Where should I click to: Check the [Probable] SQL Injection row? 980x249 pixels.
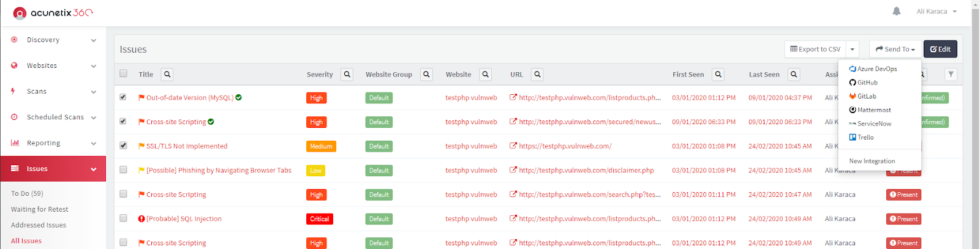coord(123,218)
